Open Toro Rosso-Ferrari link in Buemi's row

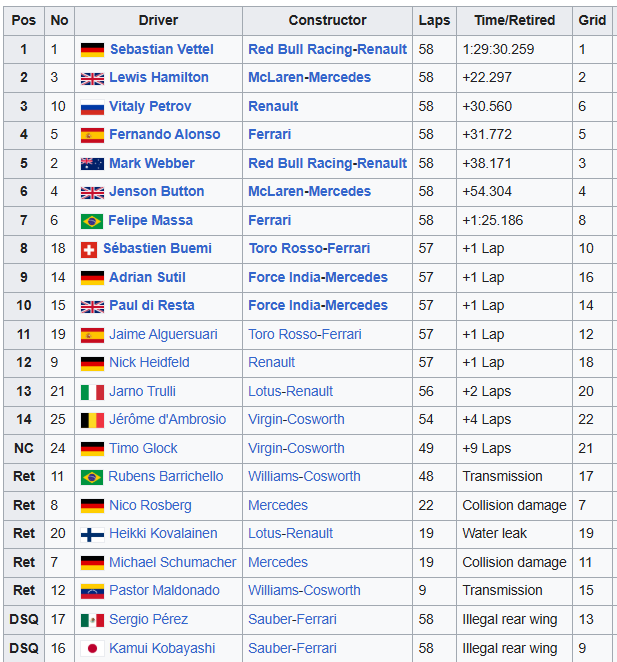tap(309, 248)
